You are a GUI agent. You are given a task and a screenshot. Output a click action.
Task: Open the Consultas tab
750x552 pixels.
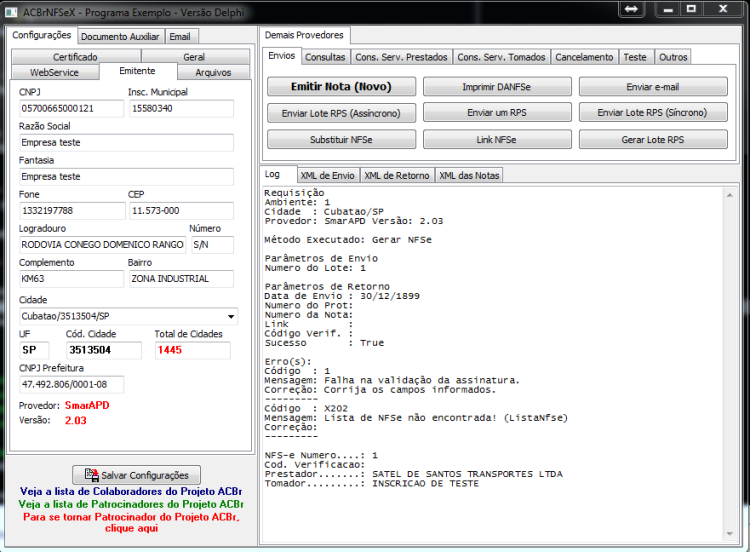click(x=325, y=57)
